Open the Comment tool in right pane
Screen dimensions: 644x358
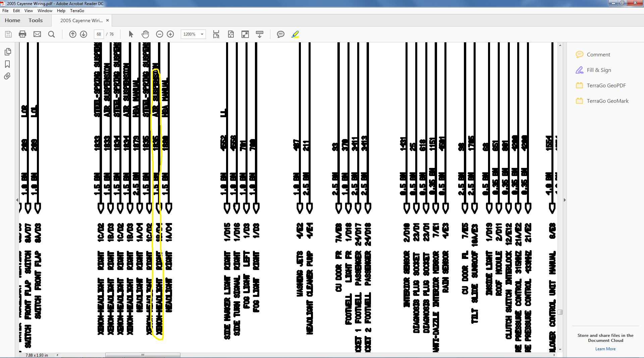[x=598, y=54]
